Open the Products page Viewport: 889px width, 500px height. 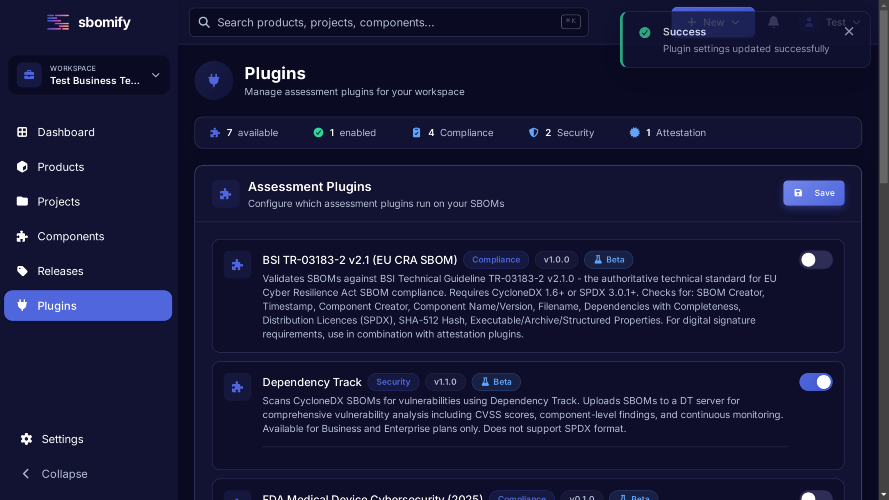tap(88, 167)
